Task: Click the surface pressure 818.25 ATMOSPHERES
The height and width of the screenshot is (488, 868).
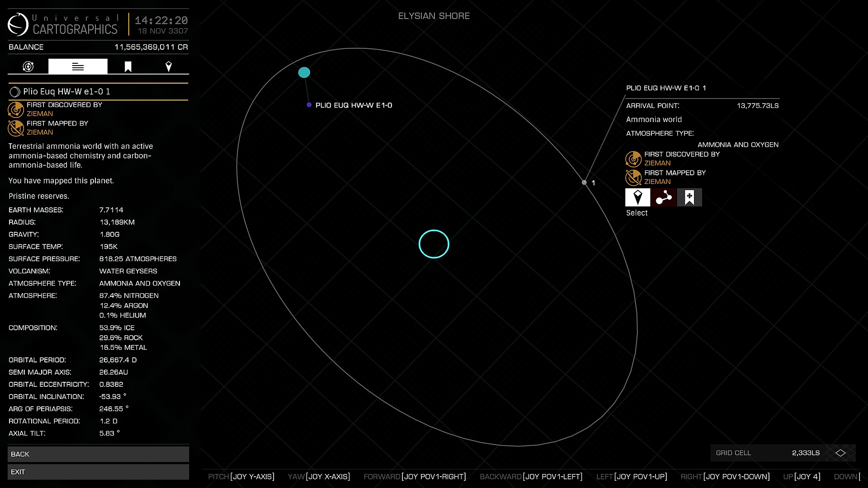Action: pyautogui.click(x=138, y=259)
